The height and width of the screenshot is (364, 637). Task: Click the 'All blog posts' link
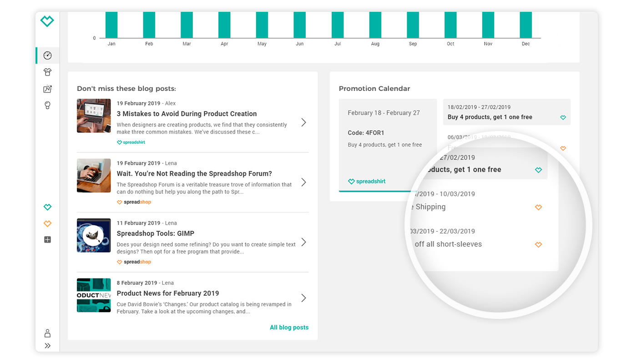289,328
